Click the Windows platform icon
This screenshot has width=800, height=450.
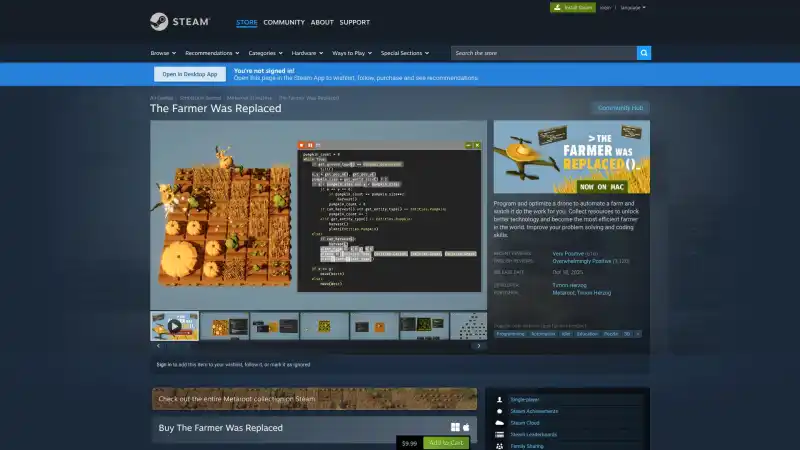tap(455, 427)
